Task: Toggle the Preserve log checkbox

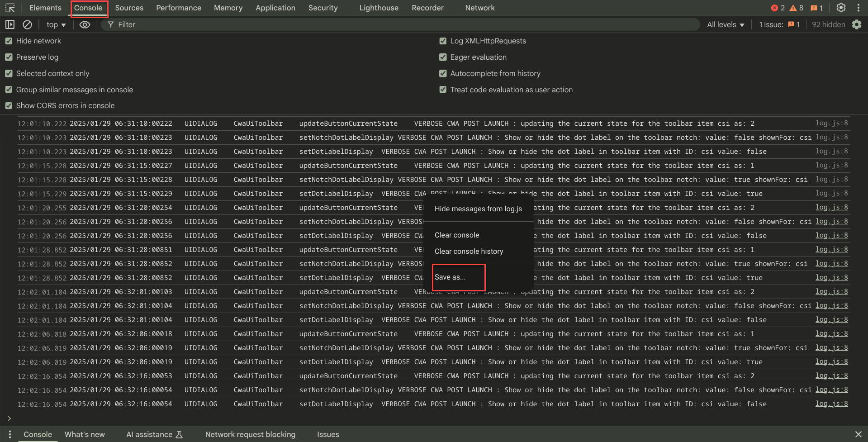Action: [x=9, y=57]
